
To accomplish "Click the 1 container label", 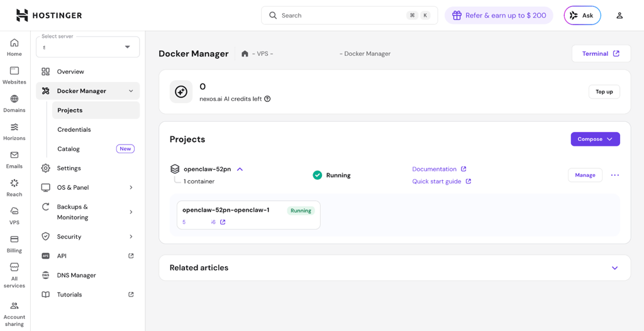I will coord(199,182).
